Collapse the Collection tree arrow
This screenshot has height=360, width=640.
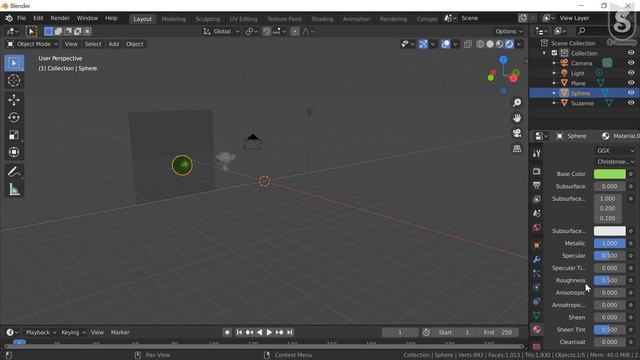pos(544,53)
